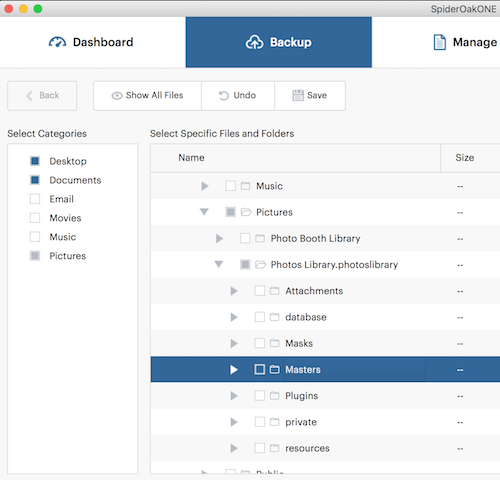Select the resources row label
Viewport: 500px width, 480px height.
307,448
